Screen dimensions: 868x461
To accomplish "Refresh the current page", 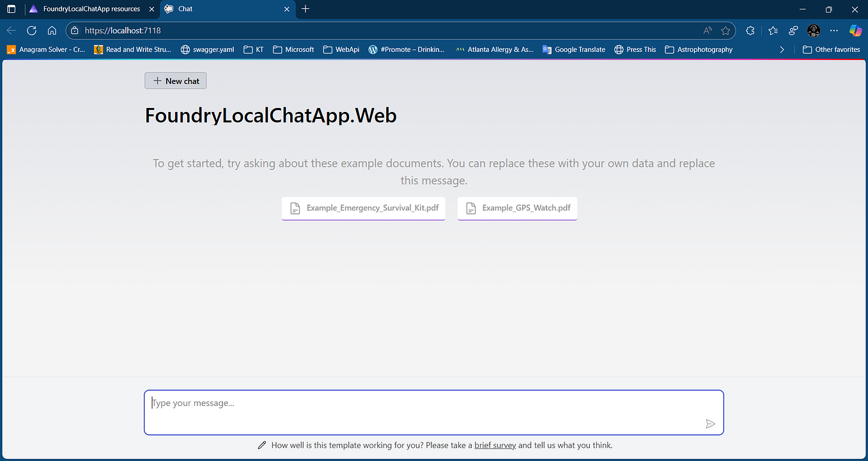I will tap(31, 30).
